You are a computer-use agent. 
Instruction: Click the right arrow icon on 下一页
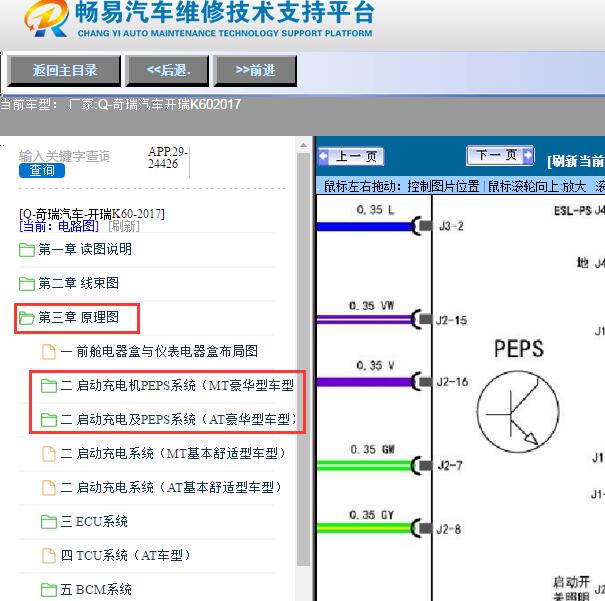point(528,155)
